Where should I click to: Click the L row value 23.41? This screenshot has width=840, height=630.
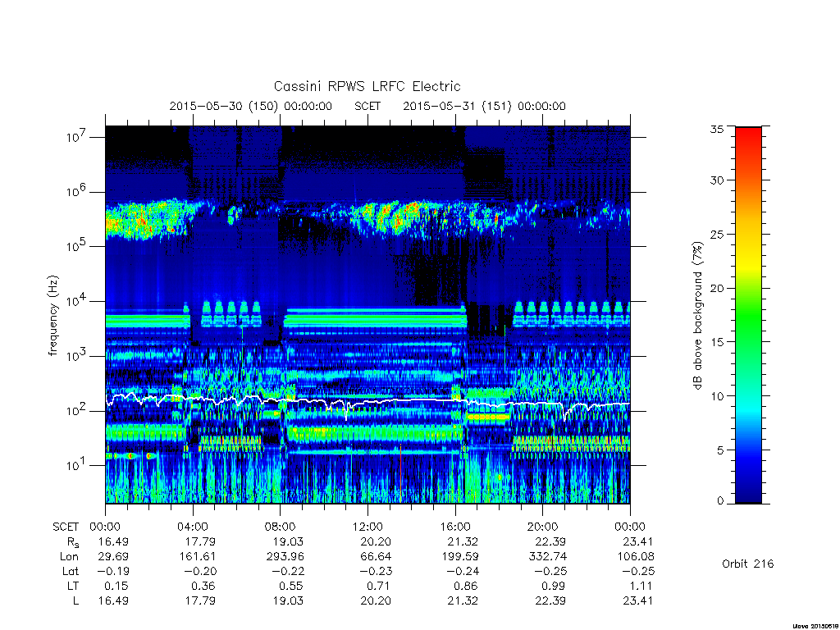pyautogui.click(x=638, y=600)
